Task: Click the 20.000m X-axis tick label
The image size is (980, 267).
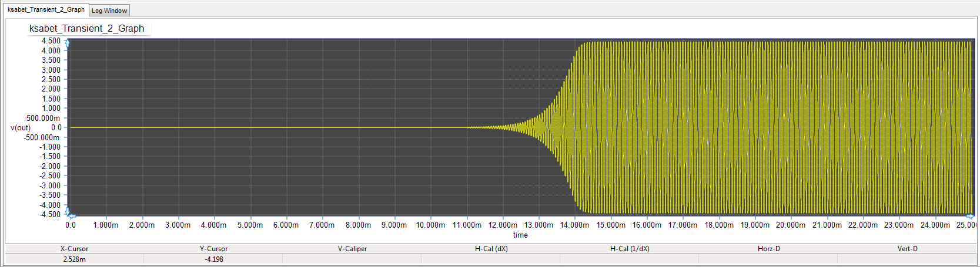Action: coord(791,225)
